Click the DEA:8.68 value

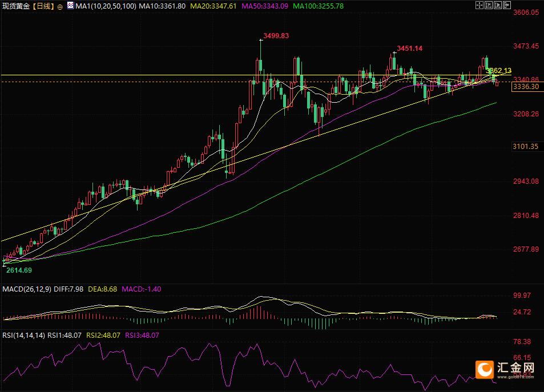coord(102,289)
